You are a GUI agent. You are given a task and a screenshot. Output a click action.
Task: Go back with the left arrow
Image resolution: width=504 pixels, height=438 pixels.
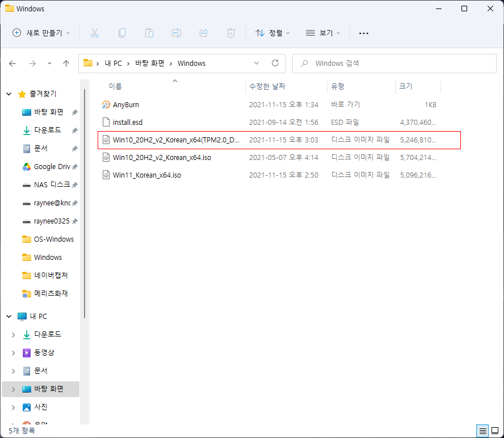coord(12,64)
